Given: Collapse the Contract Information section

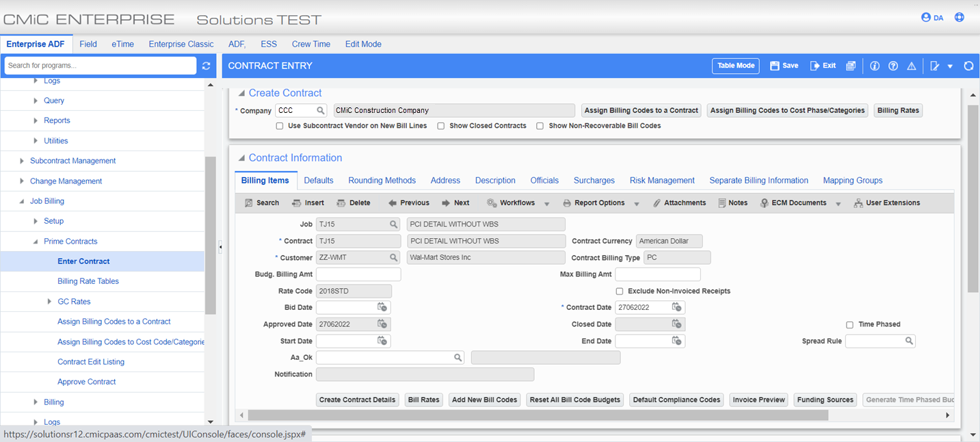Looking at the screenshot, I should pyautogui.click(x=241, y=158).
